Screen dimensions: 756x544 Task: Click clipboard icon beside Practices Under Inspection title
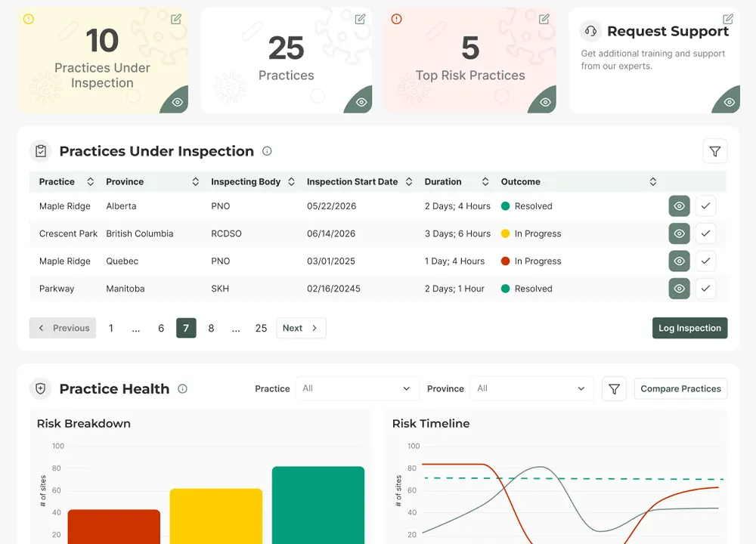41,151
